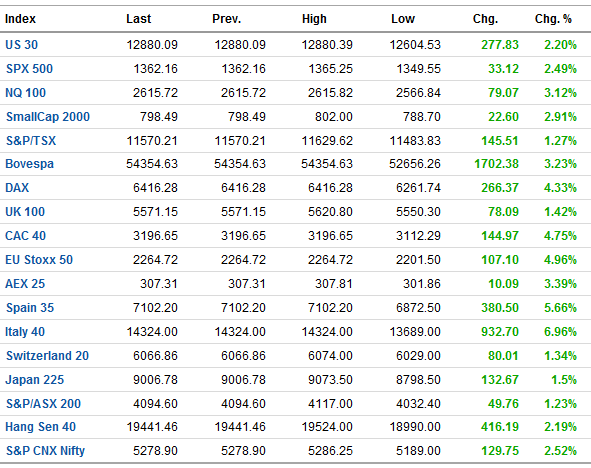Open the Hang Sen 40 index link
591x468 pixels.
40,427
